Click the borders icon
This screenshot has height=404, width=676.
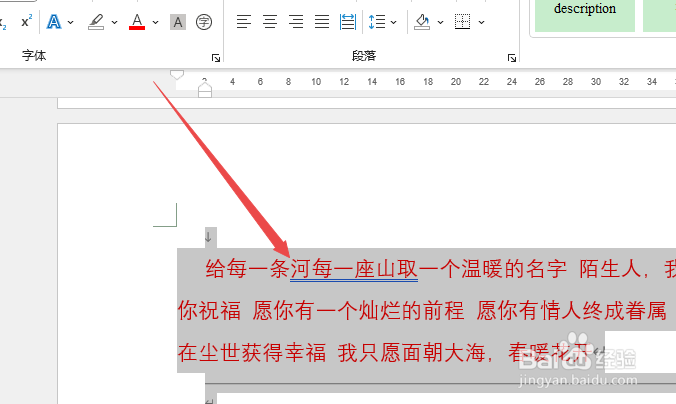click(462, 22)
